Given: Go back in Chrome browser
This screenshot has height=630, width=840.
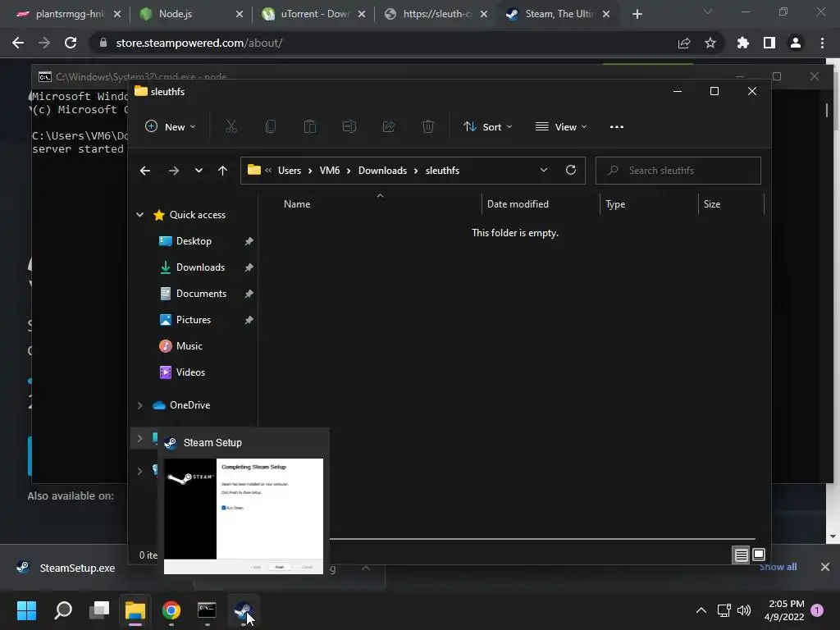Looking at the screenshot, I should 18,43.
